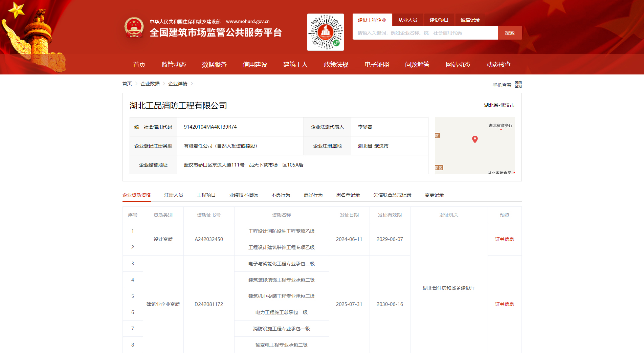The width and height of the screenshot is (644, 353).
Task: View the 黑名单记录 tab
Action: (x=348, y=195)
